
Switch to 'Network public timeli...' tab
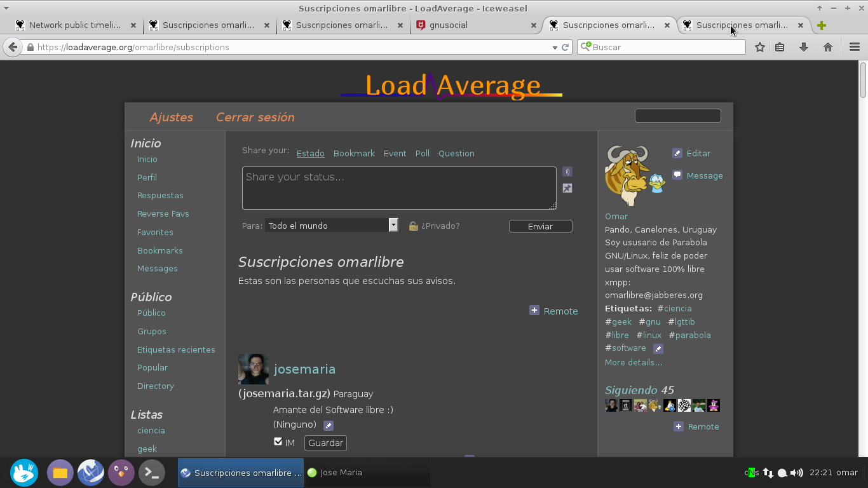point(75,25)
